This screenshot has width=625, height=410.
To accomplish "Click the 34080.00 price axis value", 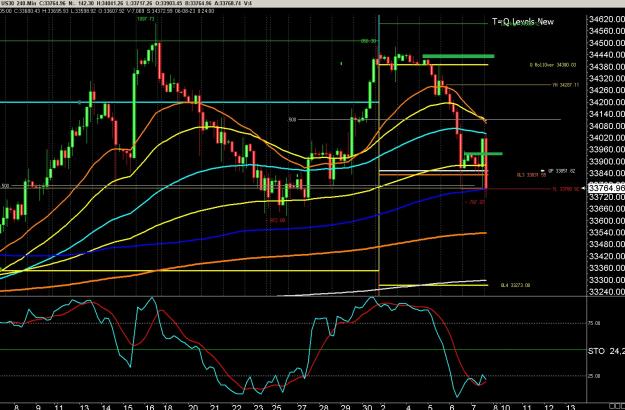I will click(606, 126).
